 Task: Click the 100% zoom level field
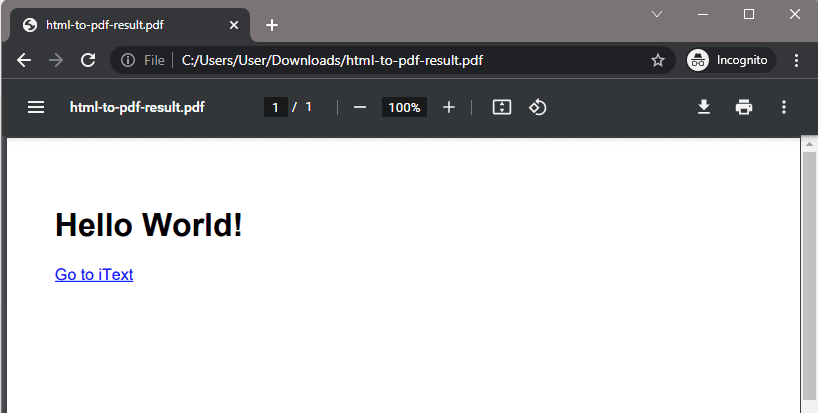click(404, 107)
